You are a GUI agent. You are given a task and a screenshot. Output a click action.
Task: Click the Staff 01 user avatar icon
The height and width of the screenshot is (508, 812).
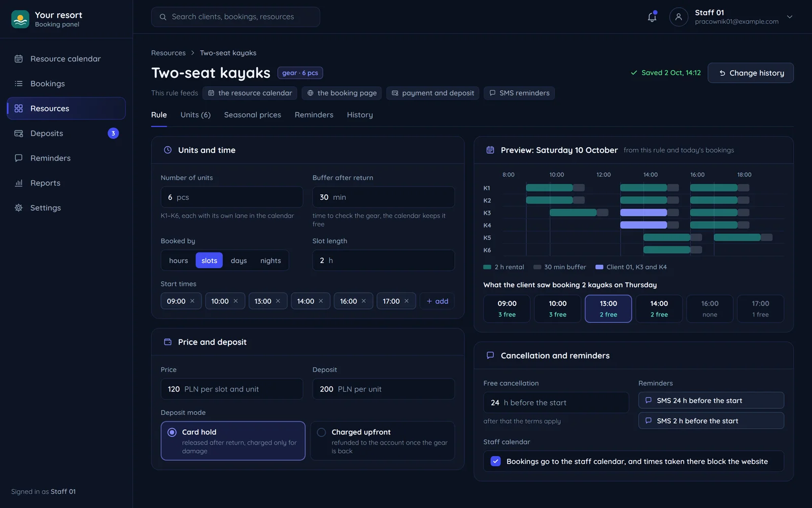[679, 17]
